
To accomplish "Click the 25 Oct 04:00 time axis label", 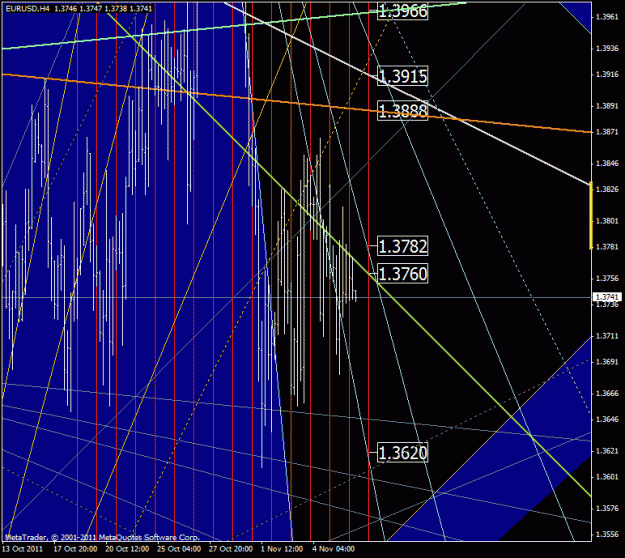I will tap(179, 549).
